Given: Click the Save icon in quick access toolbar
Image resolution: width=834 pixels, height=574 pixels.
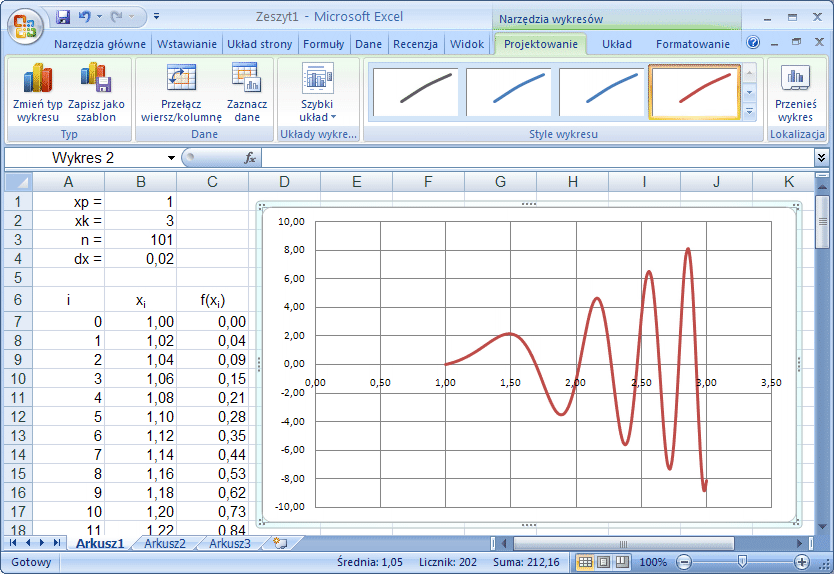Looking at the screenshot, I should 63,17.
